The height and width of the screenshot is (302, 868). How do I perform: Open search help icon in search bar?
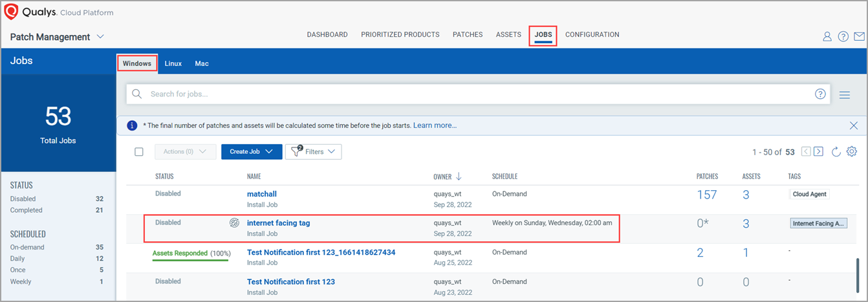tap(820, 94)
